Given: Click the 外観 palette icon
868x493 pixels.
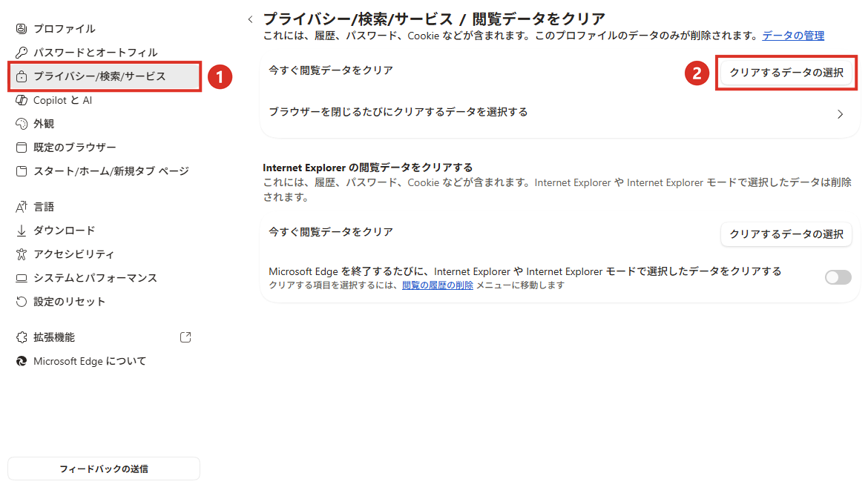Looking at the screenshot, I should coord(22,124).
